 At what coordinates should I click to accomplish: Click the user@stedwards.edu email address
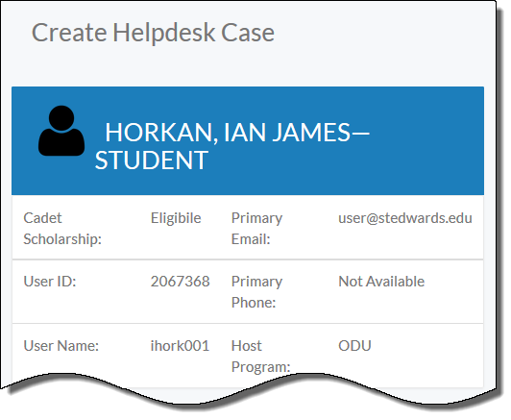(405, 218)
